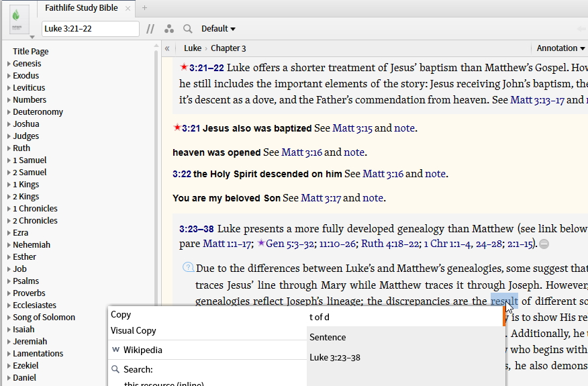Switch to Faithlife Study Bible tab

(x=81, y=8)
